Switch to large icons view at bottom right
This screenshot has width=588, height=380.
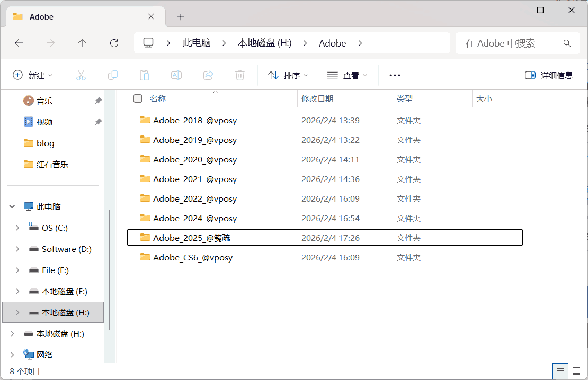[577, 371]
